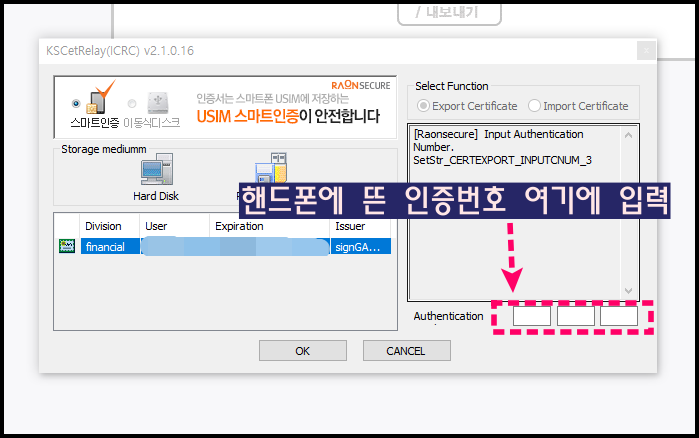The width and height of the screenshot is (699, 438).
Task: Click the third Authentication number field
Action: (x=619, y=316)
